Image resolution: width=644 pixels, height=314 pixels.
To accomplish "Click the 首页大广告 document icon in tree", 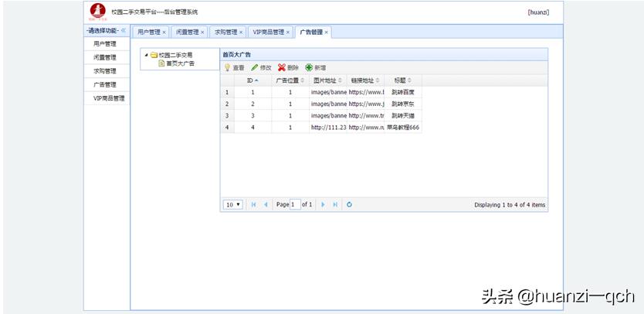I will 161,63.
